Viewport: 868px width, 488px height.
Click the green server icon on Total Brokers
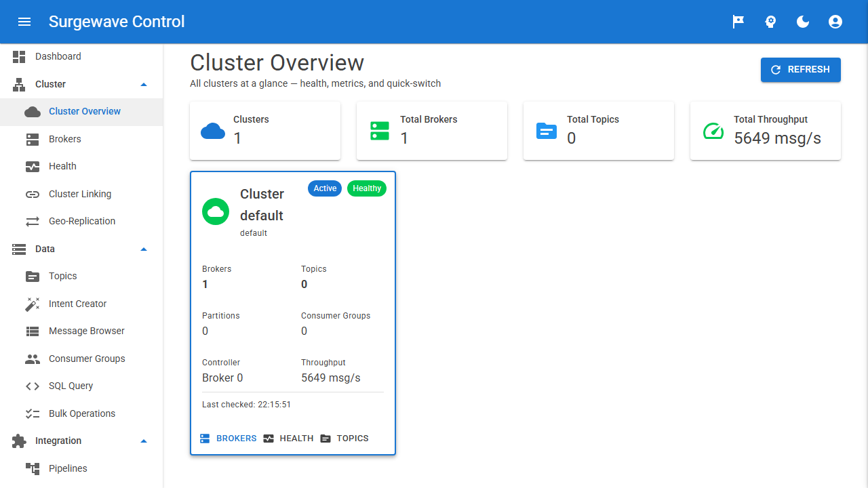point(380,131)
